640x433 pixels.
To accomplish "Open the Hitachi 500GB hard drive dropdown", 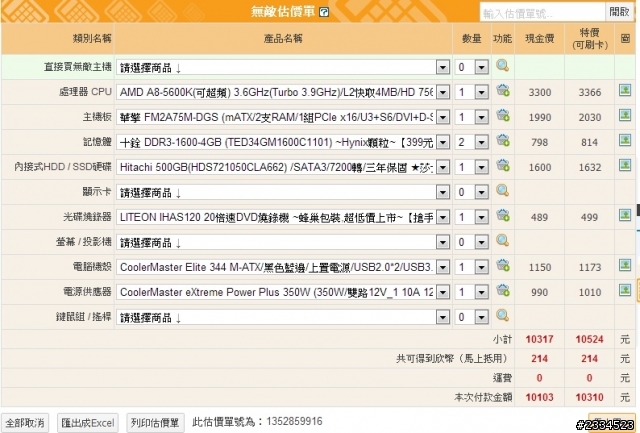I will tap(283, 167).
